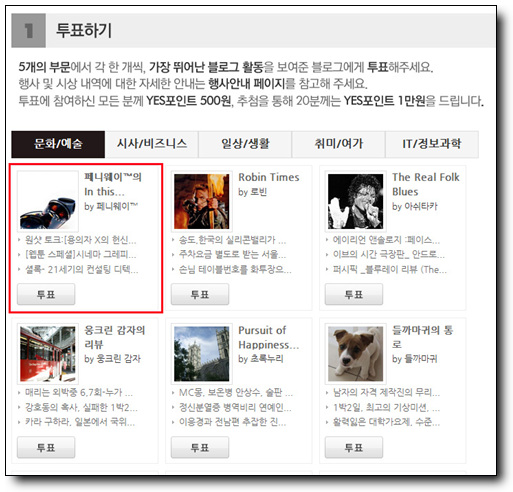The width and height of the screenshot is (513, 492).
Task: Open post 에이리언 앤솔로지 :페이스...
Action: (x=386, y=240)
